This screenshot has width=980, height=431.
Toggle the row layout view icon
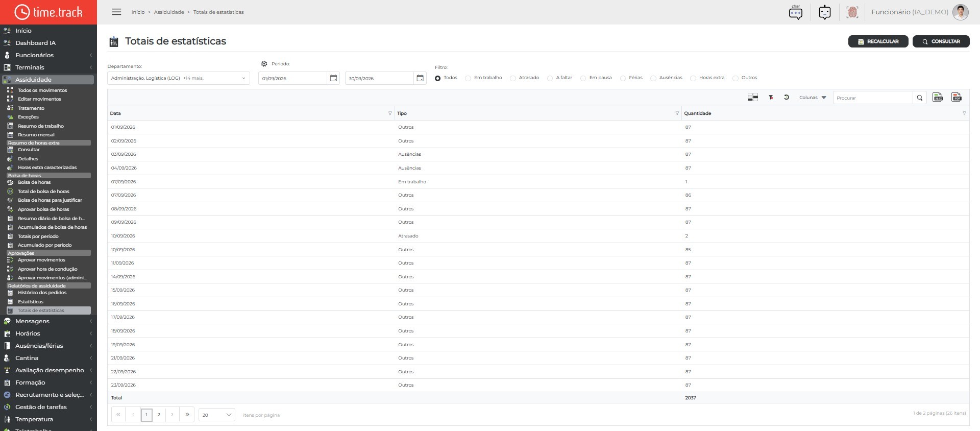(753, 98)
